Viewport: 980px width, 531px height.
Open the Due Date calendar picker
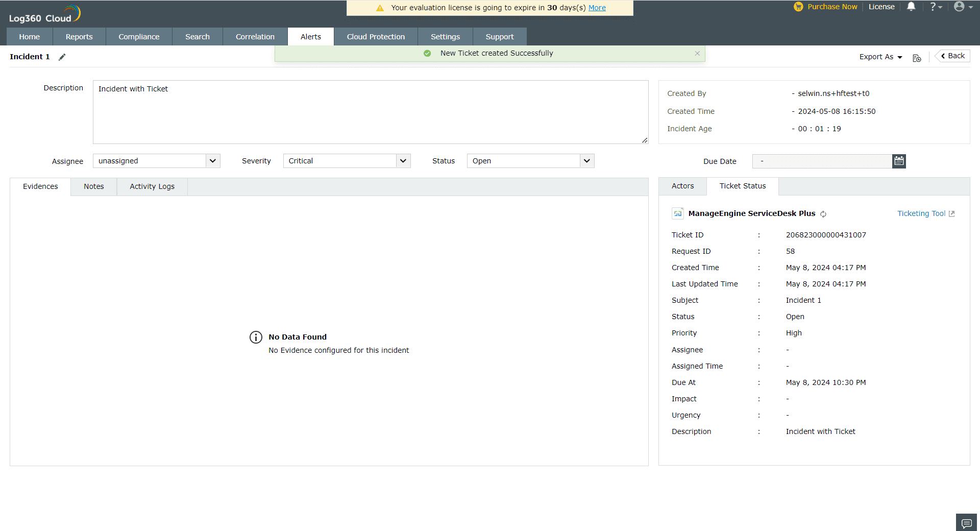(898, 161)
